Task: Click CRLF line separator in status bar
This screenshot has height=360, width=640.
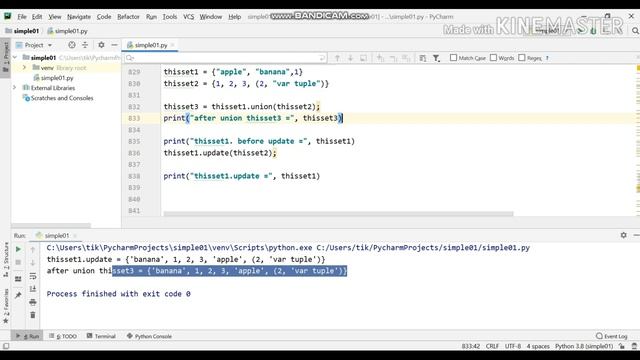Action: click(x=492, y=346)
